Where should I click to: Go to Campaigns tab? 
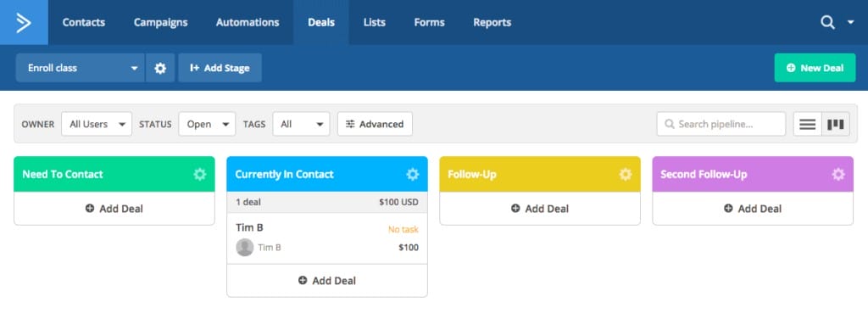coord(160,23)
